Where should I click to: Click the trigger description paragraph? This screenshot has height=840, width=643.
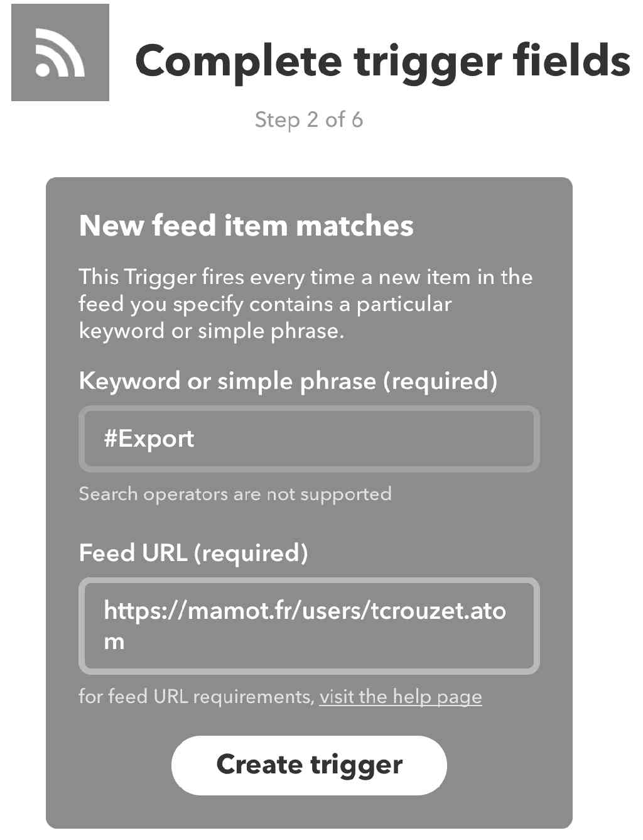(305, 303)
